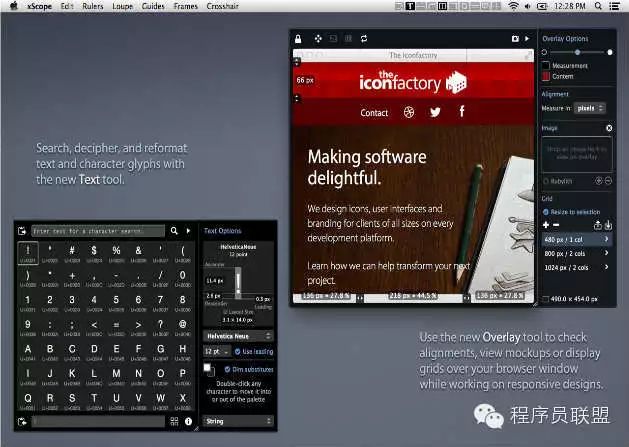
Task: Click the red Content color swatch
Action: pos(546,76)
